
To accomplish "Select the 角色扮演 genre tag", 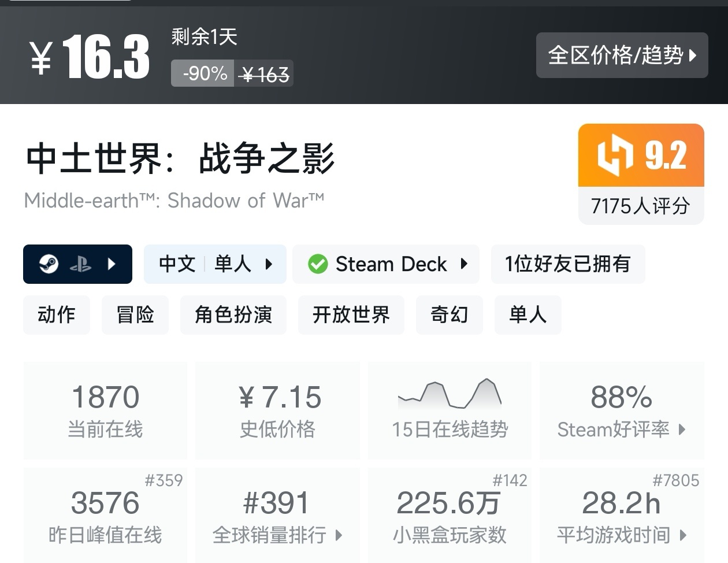I will pos(233,314).
